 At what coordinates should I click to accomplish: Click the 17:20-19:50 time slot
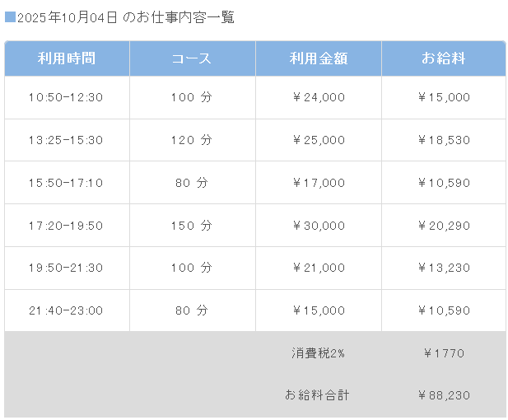click(66, 226)
